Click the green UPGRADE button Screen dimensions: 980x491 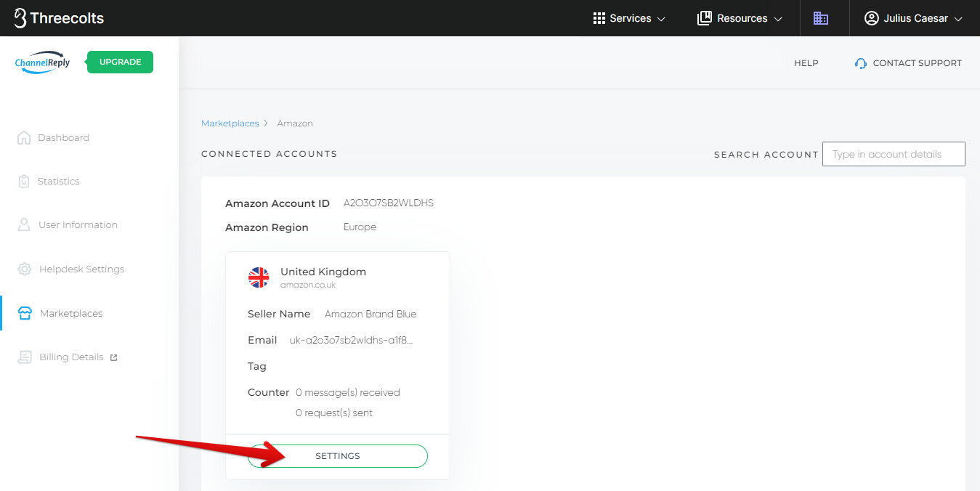click(x=120, y=62)
